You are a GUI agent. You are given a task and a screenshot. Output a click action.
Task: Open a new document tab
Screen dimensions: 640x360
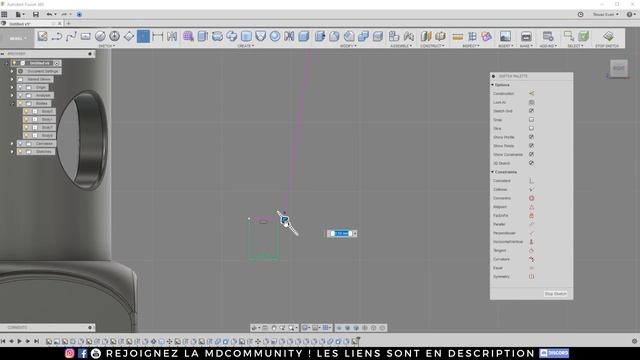click(x=68, y=24)
